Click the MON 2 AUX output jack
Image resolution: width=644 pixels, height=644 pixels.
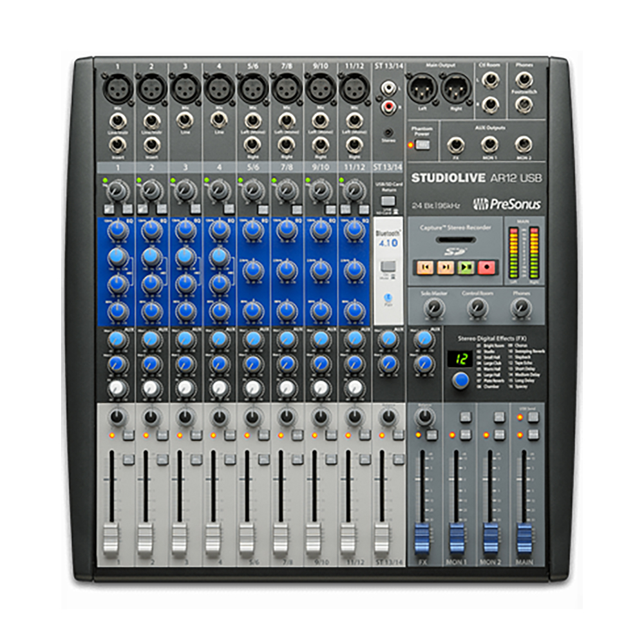[x=523, y=144]
